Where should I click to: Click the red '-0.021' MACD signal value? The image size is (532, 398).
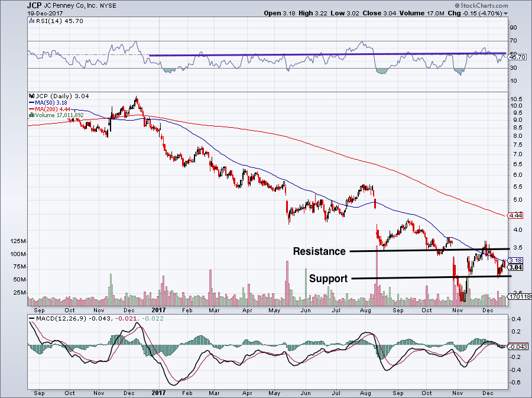pos(126,319)
